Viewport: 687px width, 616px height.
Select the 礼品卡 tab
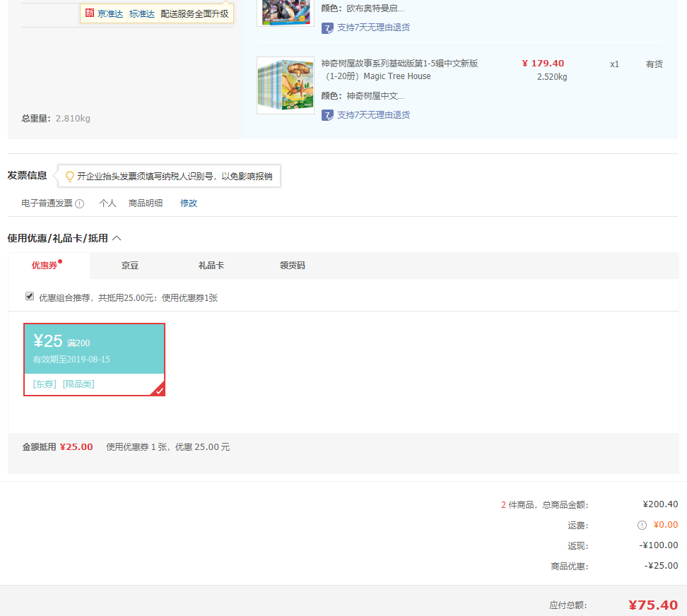tap(211, 266)
